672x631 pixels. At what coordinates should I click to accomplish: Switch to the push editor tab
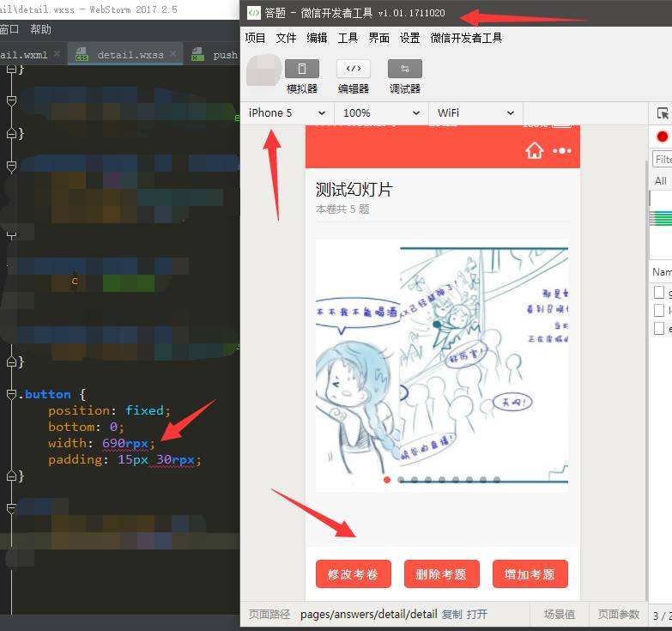click(x=215, y=54)
